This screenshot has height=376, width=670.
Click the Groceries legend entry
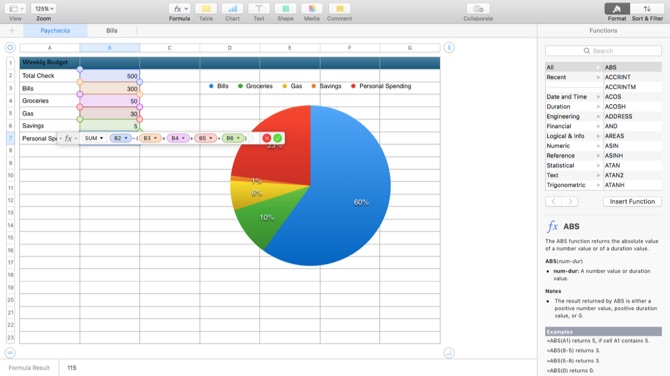[255, 86]
